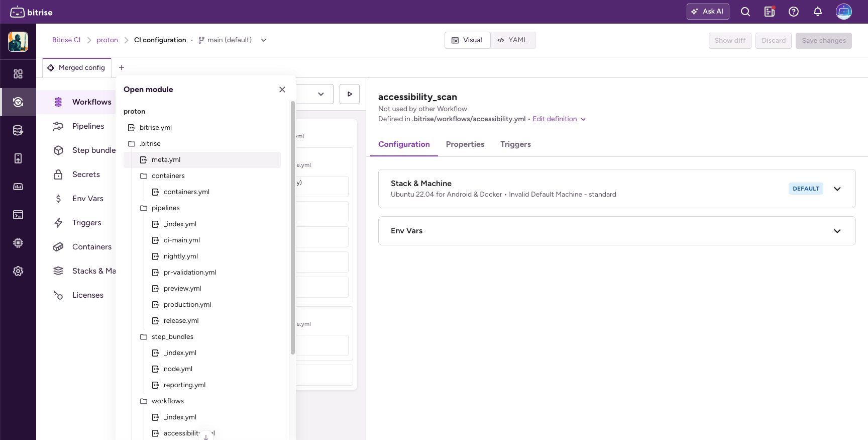This screenshot has width=868, height=440.
Task: Open the dashboard grid icon in sidebar
Action: point(18,74)
